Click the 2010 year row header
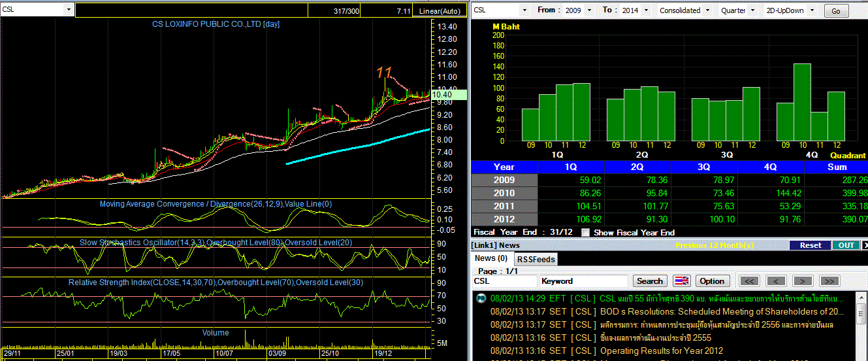The width and height of the screenshot is (868, 361). coord(504,193)
